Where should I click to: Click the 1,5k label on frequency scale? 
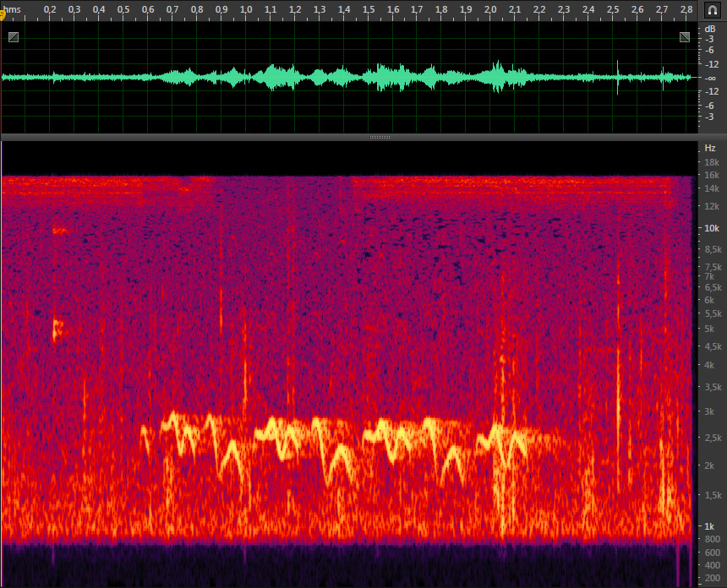713,495
